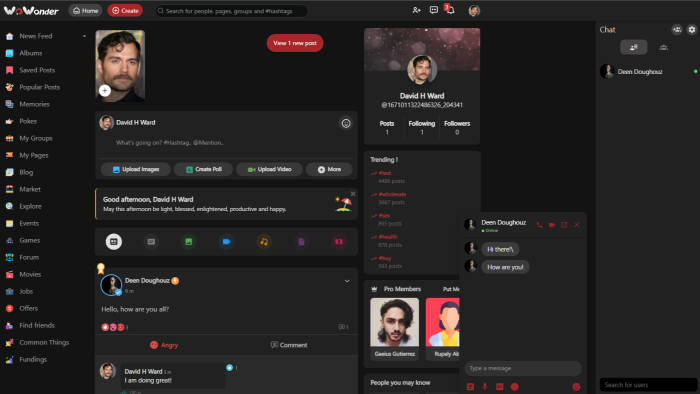Click the Search for users field
The width and height of the screenshot is (700, 394).
[648, 385]
